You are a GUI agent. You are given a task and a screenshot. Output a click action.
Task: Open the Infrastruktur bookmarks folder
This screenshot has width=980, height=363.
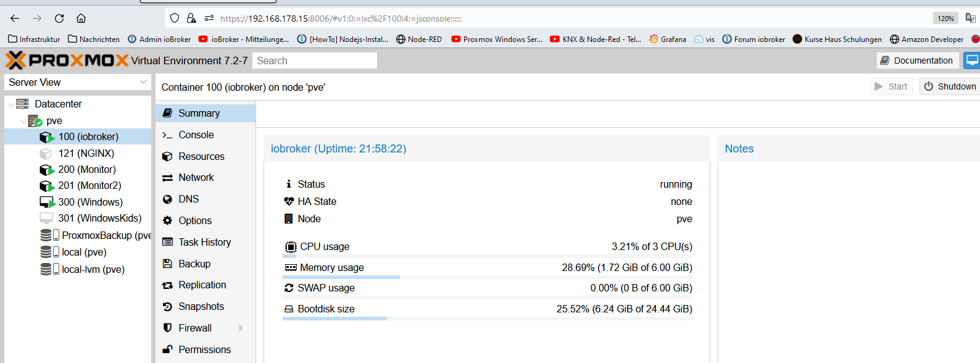(x=34, y=39)
